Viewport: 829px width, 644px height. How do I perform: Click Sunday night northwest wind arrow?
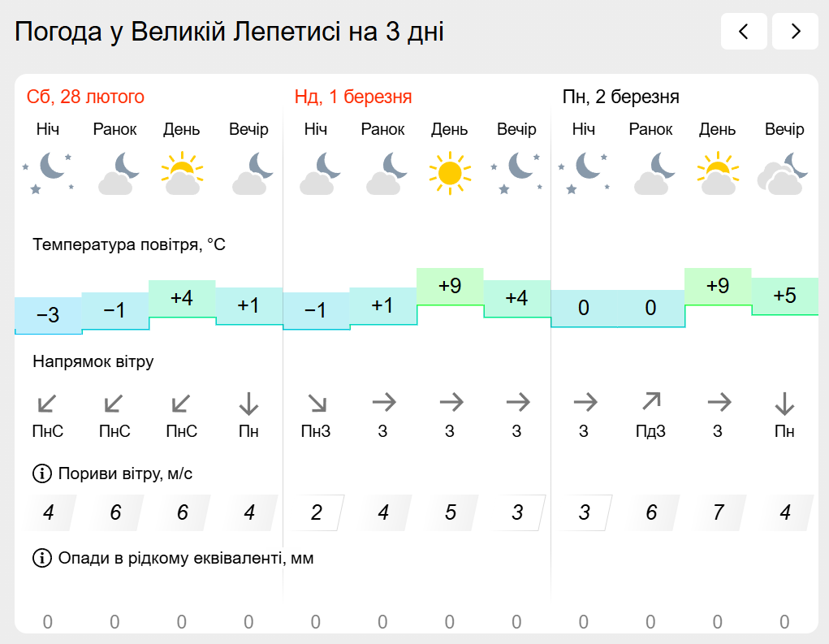(316, 402)
